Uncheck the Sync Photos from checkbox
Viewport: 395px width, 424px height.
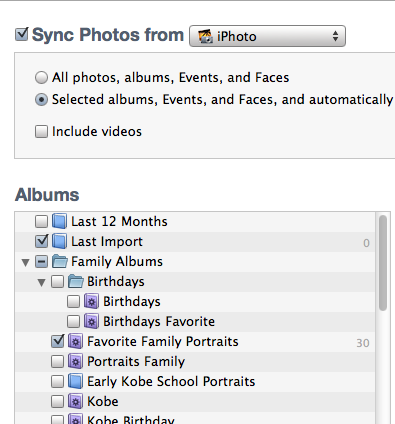22,35
